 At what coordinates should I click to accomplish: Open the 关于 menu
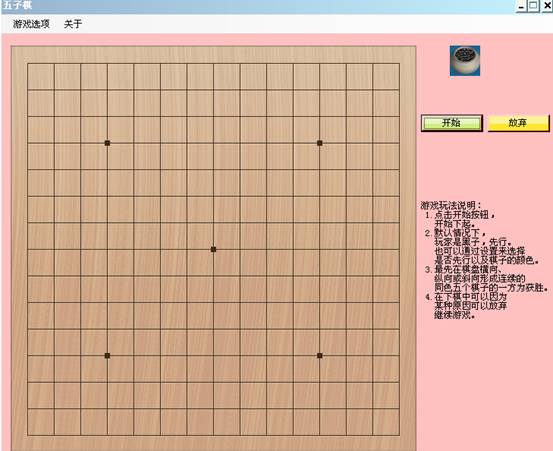pos(73,24)
